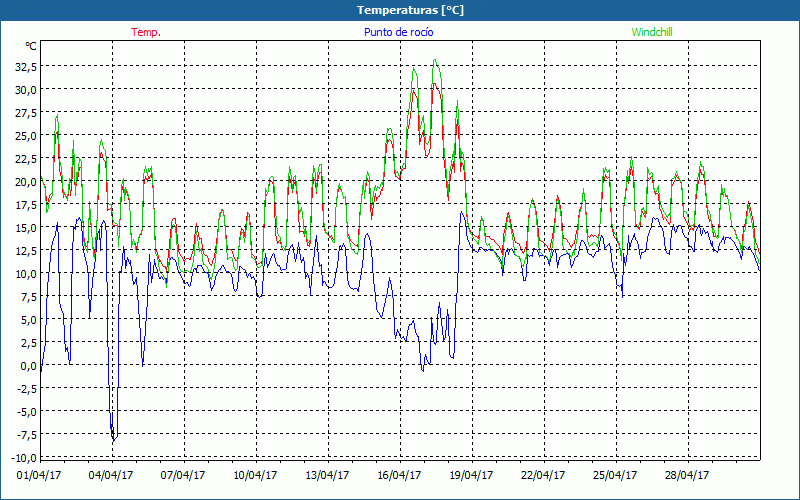
Task: Click the 28/04/17 date label
Action: pos(687,475)
